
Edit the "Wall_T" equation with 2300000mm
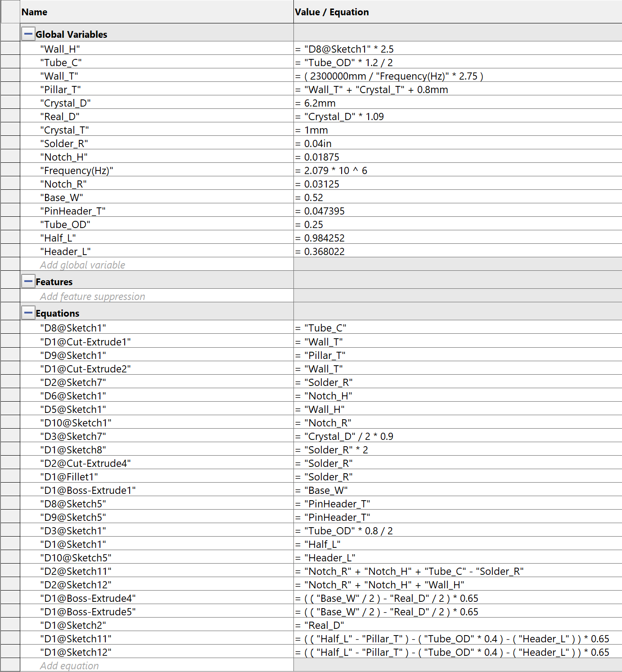(x=458, y=76)
